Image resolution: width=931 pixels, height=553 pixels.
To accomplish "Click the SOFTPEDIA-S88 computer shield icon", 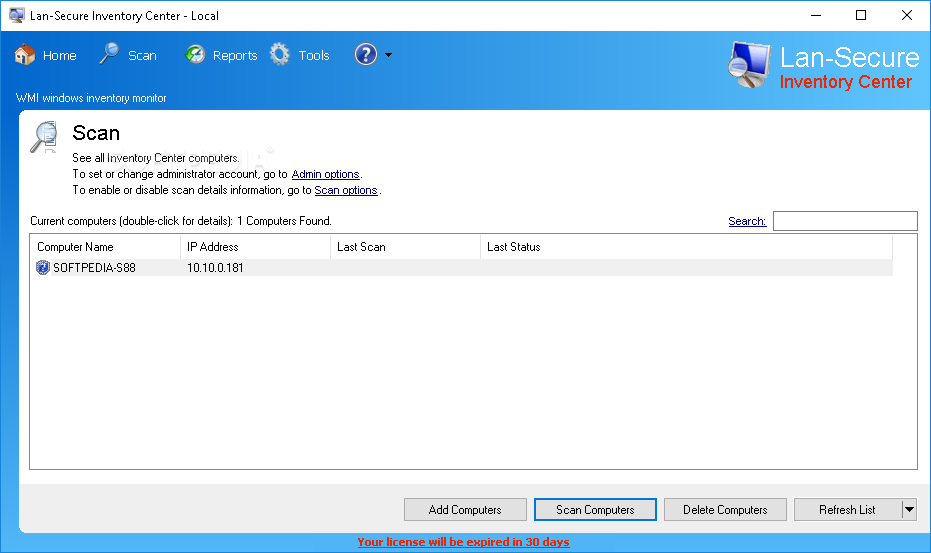I will point(43,268).
